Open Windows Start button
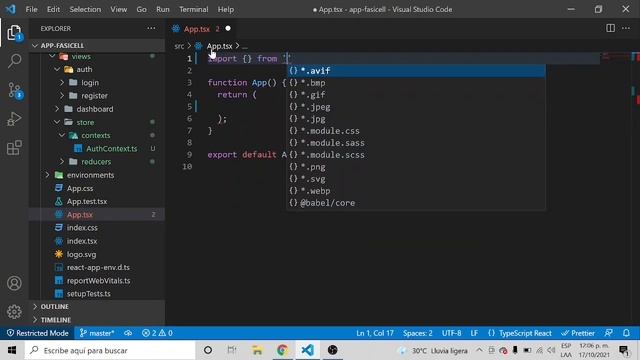This screenshot has height=360, width=640. click(12, 350)
